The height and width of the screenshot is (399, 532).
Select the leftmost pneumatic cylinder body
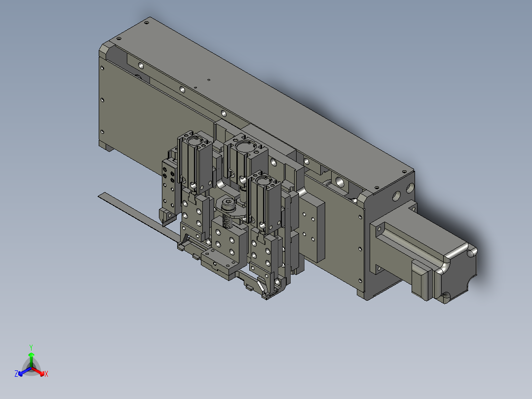(195, 163)
